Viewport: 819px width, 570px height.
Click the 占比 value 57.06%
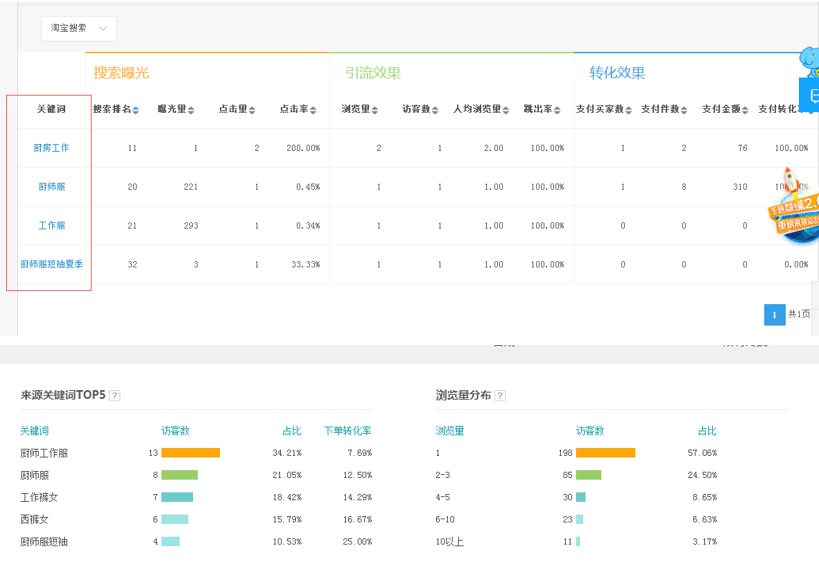(702, 453)
